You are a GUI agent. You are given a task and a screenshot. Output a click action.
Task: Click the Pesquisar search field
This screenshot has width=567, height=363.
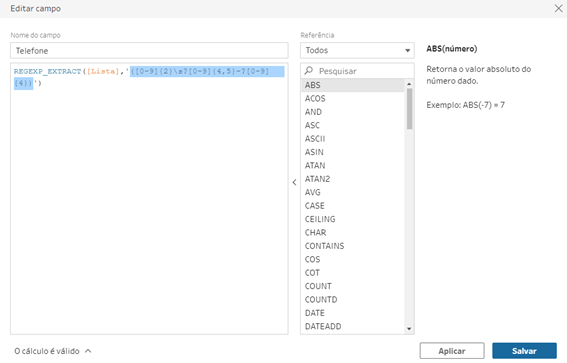tap(357, 71)
